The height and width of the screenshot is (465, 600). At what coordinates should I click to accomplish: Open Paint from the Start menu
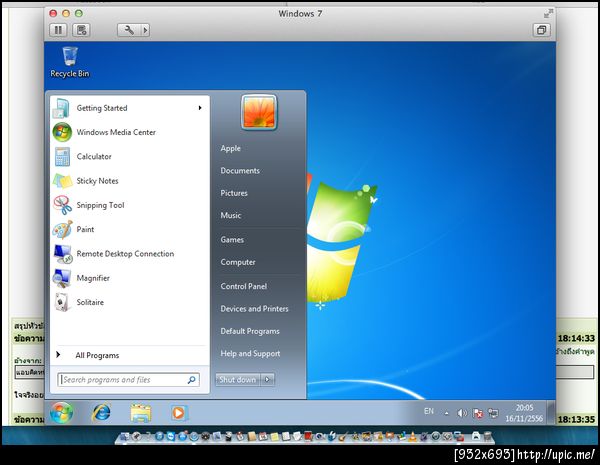(x=130, y=229)
